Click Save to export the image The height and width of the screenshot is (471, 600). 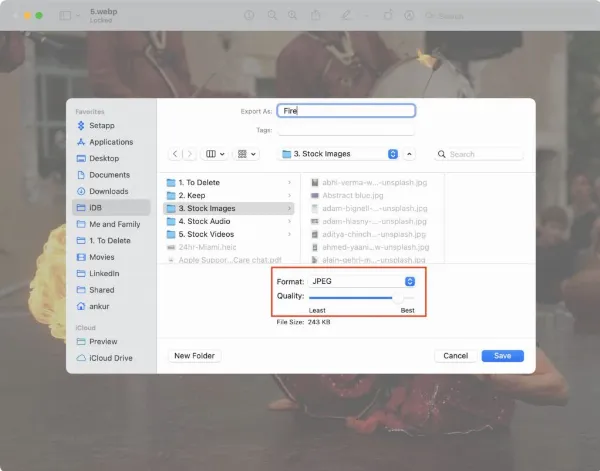coord(502,356)
